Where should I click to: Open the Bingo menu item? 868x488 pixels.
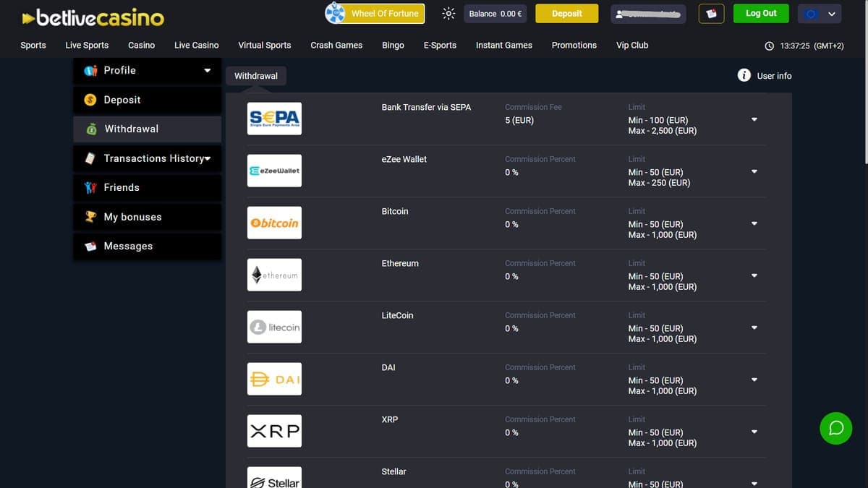tap(393, 45)
